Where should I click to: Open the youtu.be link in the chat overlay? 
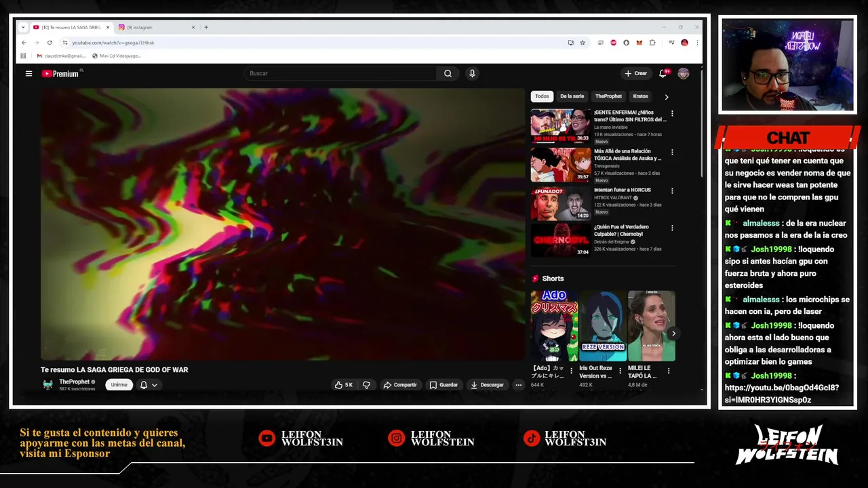pyautogui.click(x=782, y=394)
